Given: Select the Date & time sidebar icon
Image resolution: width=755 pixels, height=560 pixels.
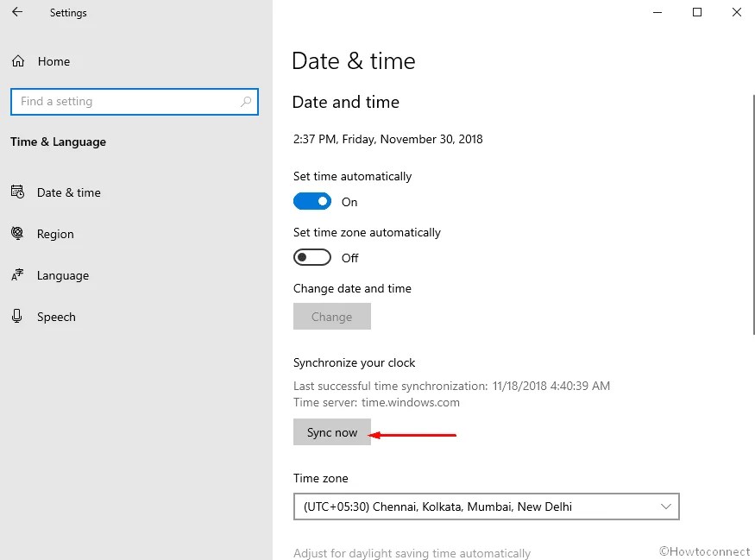Looking at the screenshot, I should point(18,192).
